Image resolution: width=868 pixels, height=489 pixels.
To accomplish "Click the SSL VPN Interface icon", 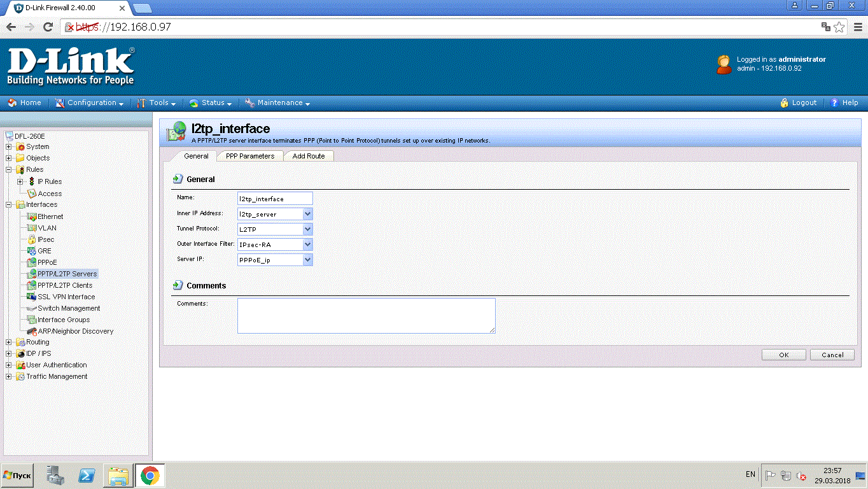I will coord(32,297).
